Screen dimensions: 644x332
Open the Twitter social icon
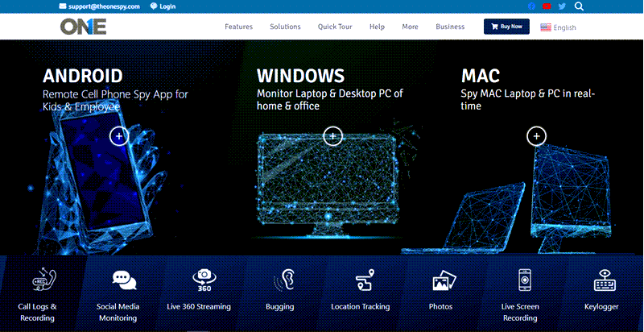coord(562,6)
